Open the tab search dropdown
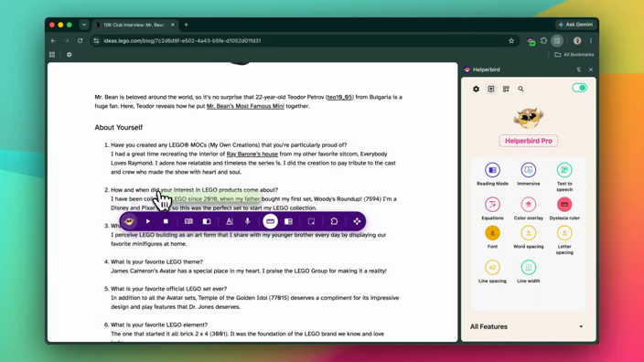644x362 pixels. tap(84, 25)
